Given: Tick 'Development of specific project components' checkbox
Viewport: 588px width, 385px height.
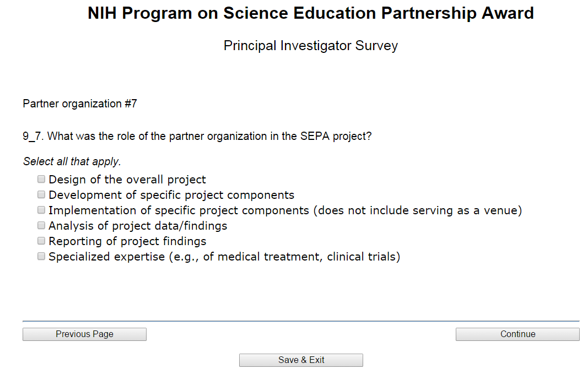Looking at the screenshot, I should (x=41, y=194).
